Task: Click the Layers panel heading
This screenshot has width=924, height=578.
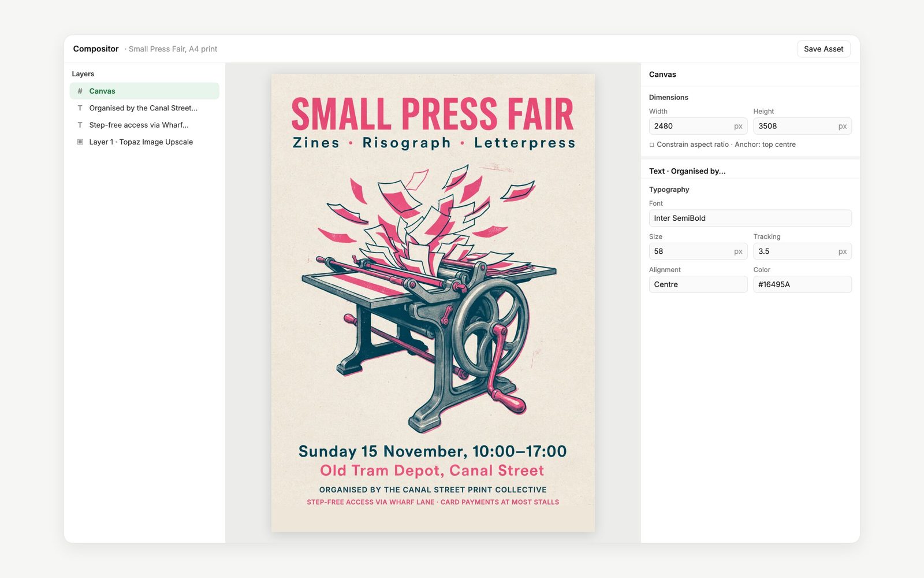Action: pyautogui.click(x=83, y=74)
